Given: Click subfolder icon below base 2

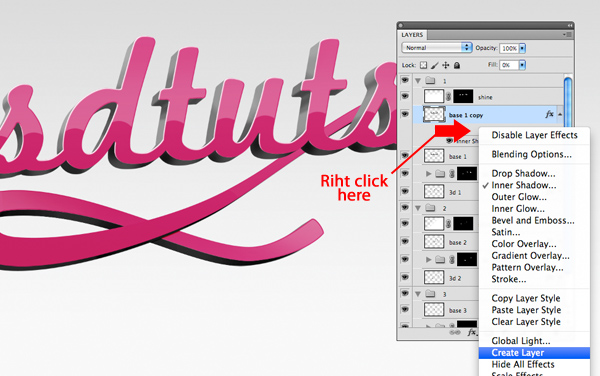Looking at the screenshot, I should point(440,260).
